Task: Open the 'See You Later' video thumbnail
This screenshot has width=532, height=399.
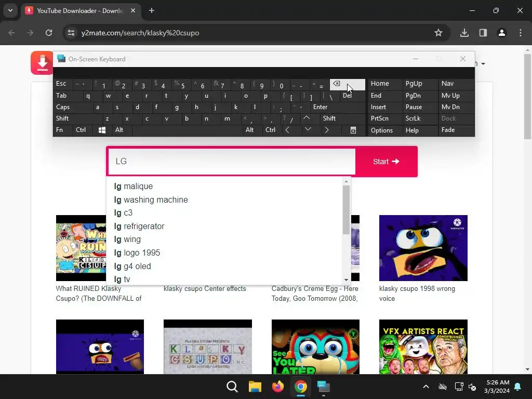Action: (315, 347)
